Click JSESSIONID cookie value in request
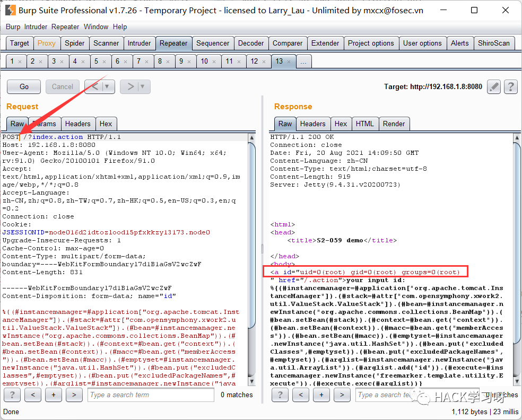522x420 pixels. (129, 232)
